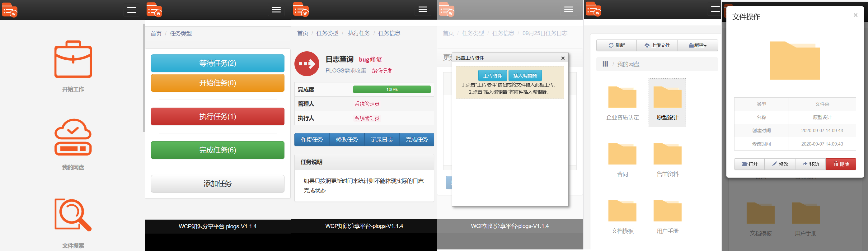
Task: Click the 文件夹 type cell
Action: pos(822,104)
